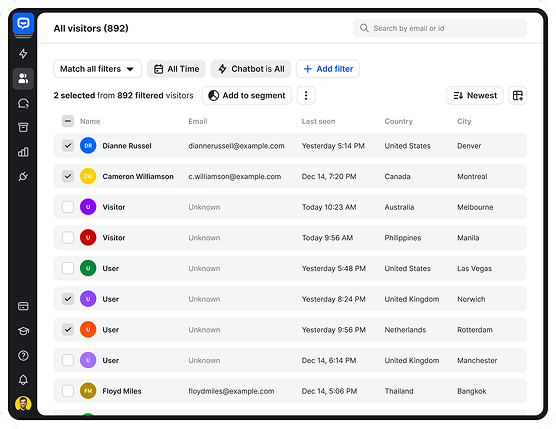The width and height of the screenshot is (556, 429).
Task: Open the Chatbot is All filter
Action: pyautogui.click(x=251, y=69)
